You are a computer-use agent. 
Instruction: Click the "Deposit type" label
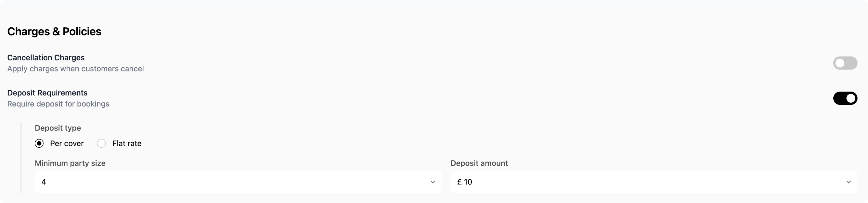tap(58, 128)
